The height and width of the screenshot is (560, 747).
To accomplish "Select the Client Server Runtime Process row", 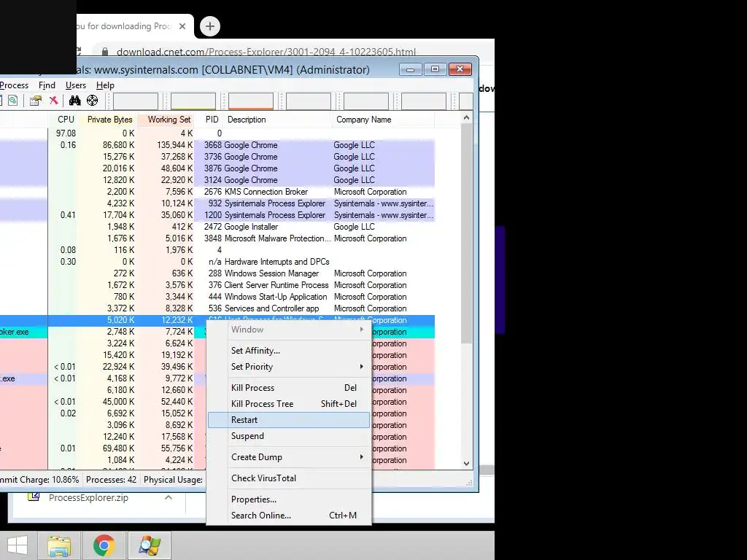I will (217, 285).
